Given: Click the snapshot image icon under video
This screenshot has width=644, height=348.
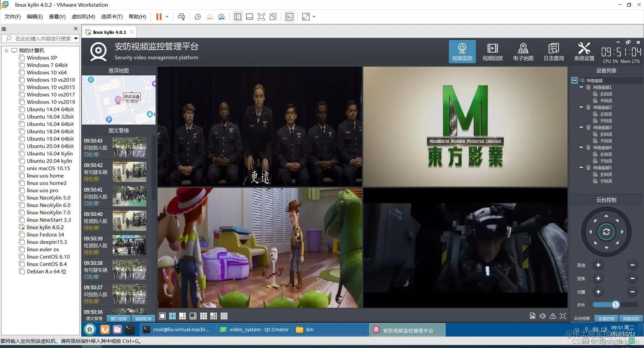Looking at the screenshot, I should click(x=532, y=316).
